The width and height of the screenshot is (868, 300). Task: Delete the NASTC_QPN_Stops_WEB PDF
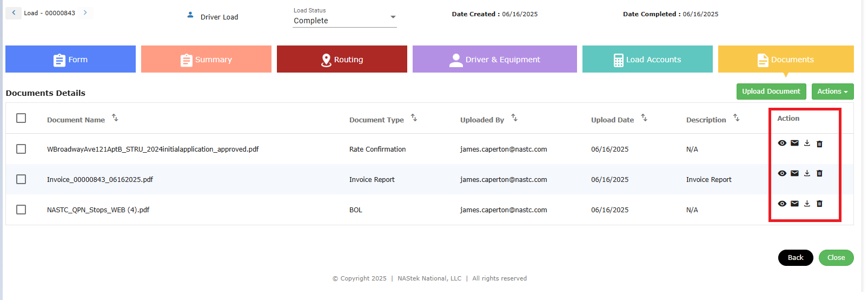819,204
